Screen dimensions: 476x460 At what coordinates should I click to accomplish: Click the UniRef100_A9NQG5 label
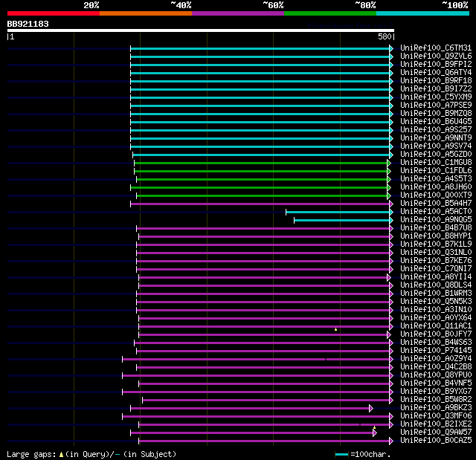pos(436,220)
